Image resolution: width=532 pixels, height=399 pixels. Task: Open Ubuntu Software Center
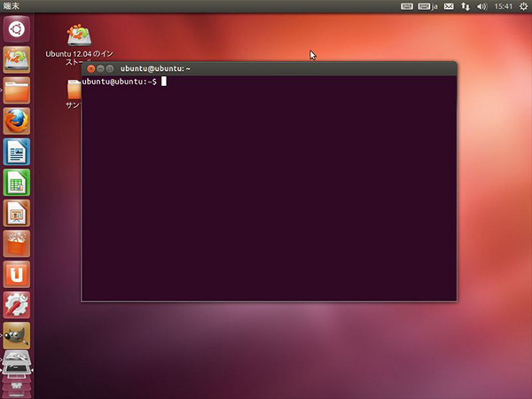pos(17,244)
